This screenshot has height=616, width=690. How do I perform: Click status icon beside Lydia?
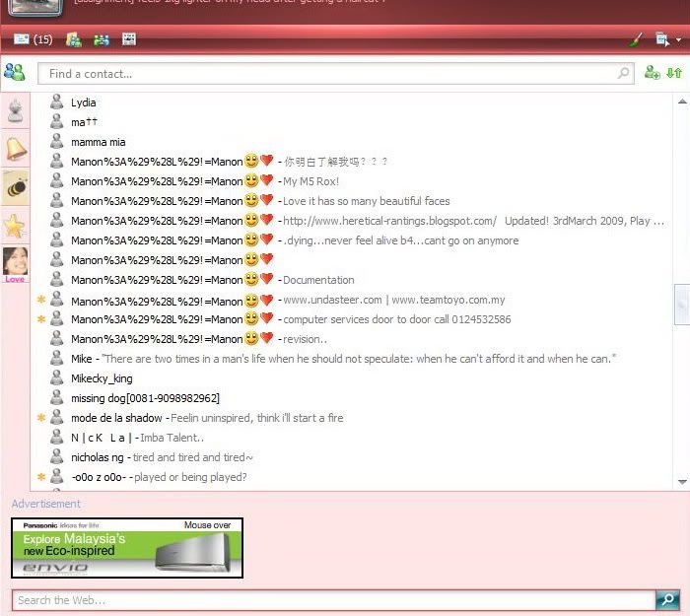(56, 102)
